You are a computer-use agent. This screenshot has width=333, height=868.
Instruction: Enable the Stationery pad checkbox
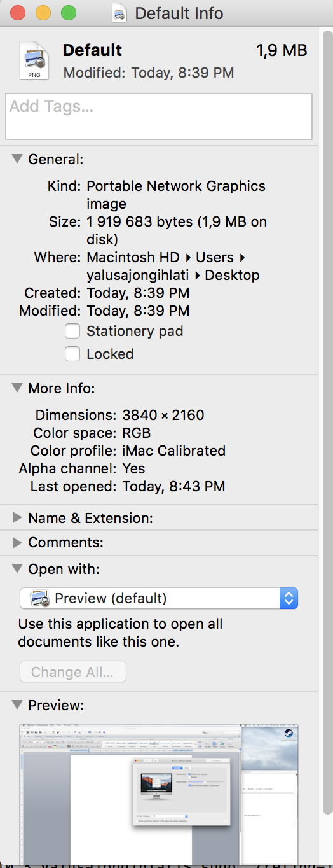72,331
